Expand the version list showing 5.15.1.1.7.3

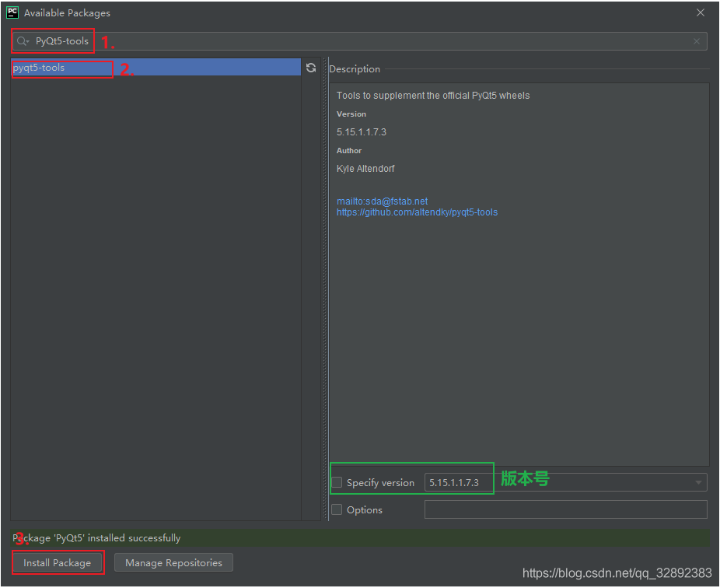tap(698, 482)
